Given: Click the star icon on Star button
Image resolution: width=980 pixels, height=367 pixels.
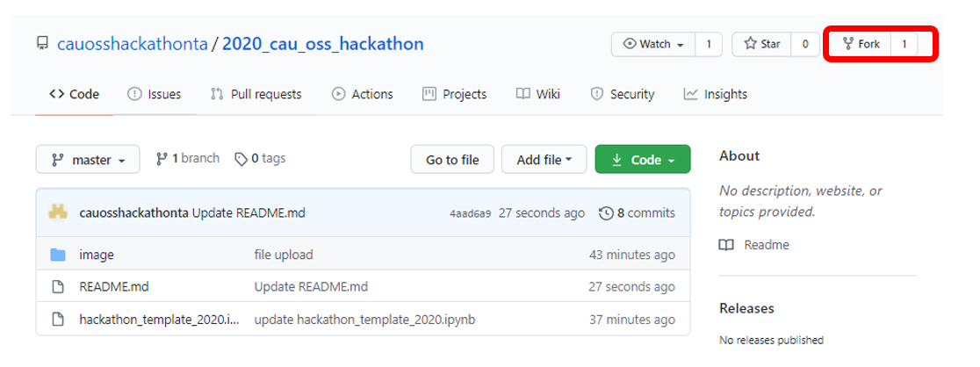Looking at the screenshot, I should 750,44.
